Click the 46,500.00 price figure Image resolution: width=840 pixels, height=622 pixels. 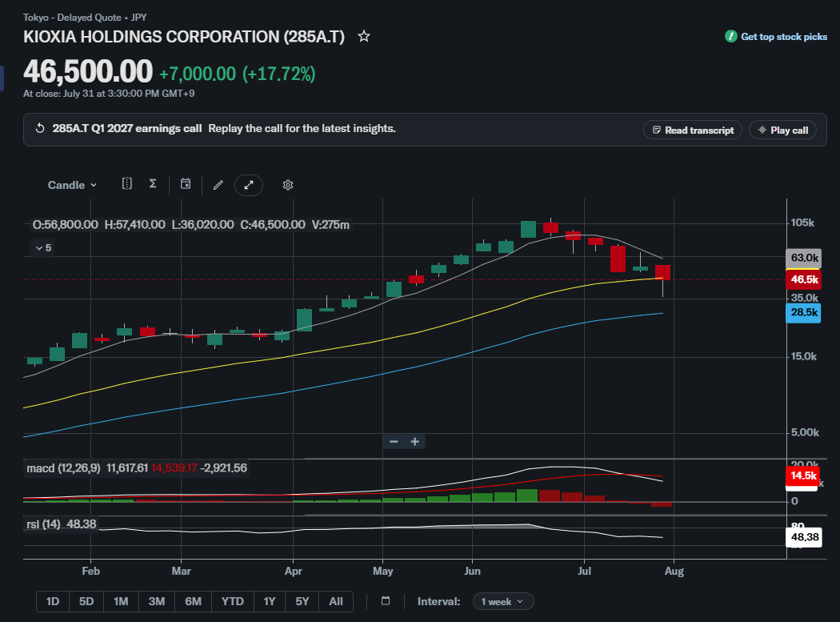[x=88, y=71]
